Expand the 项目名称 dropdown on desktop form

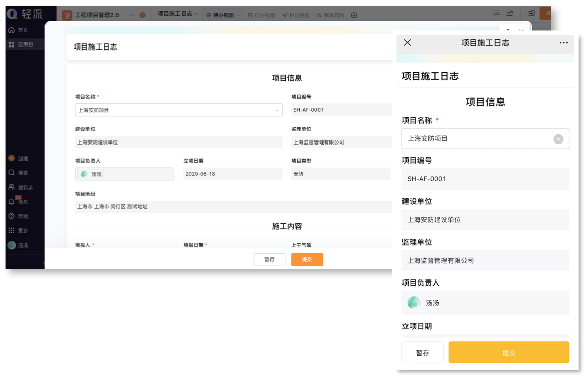(x=277, y=110)
